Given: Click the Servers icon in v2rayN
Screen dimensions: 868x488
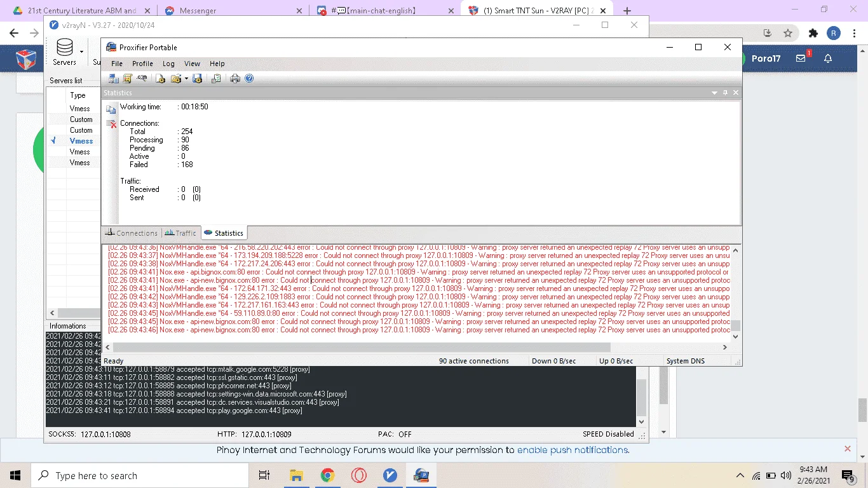Looking at the screenshot, I should [x=64, y=52].
